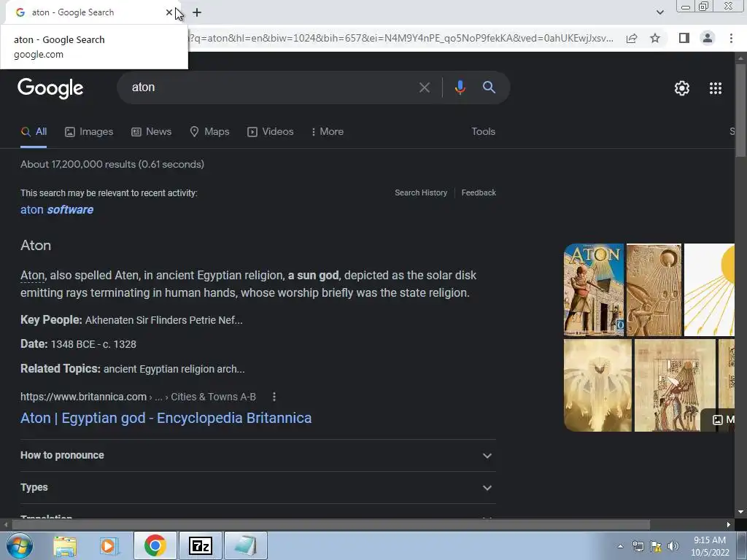Open the Chrome profile avatar
Viewport: 747px width, 560px height.
click(708, 38)
